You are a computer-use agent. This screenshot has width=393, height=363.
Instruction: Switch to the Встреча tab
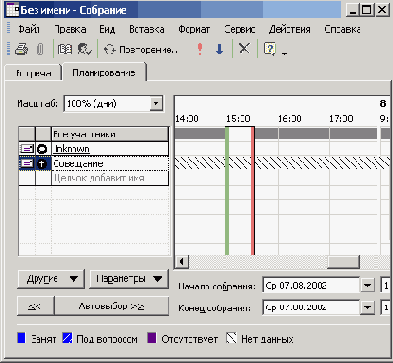pos(33,73)
